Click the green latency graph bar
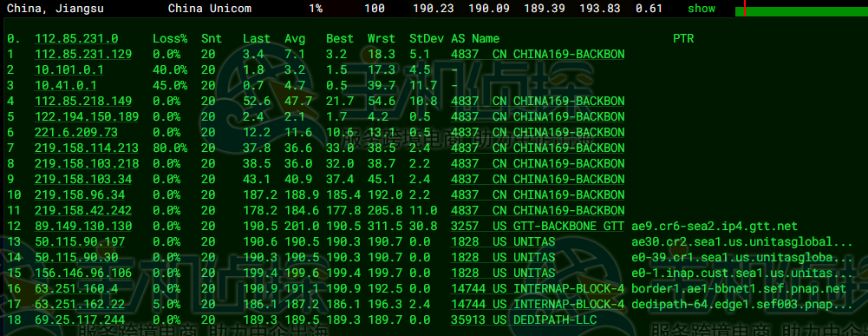868x336 pixels. (801, 11)
